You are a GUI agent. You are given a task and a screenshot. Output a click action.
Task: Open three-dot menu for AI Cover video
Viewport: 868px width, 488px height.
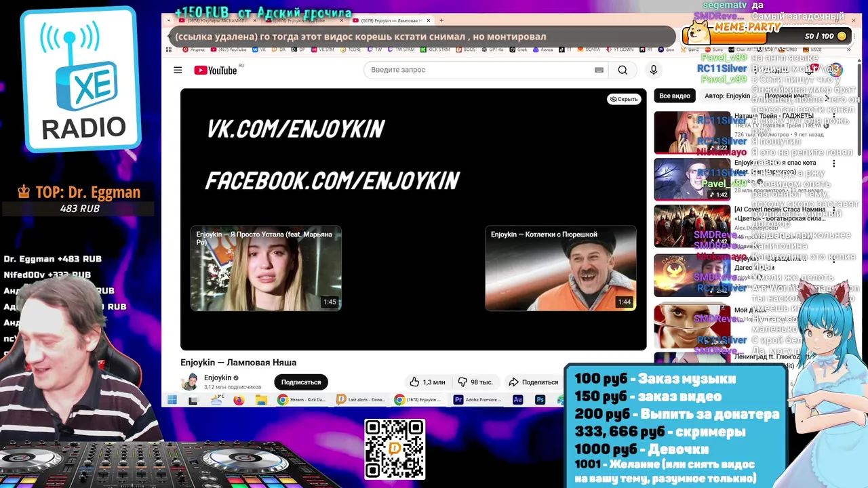click(834, 210)
